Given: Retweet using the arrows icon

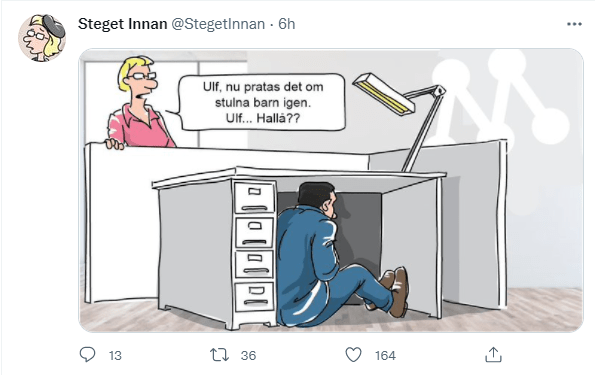Looking at the screenshot, I should point(219,355).
